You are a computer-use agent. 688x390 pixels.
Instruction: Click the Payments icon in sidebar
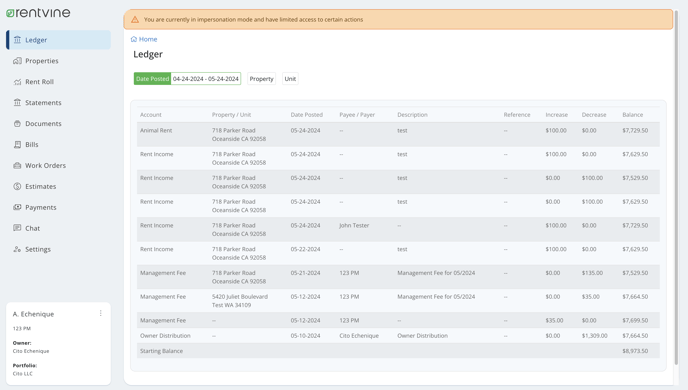(17, 208)
